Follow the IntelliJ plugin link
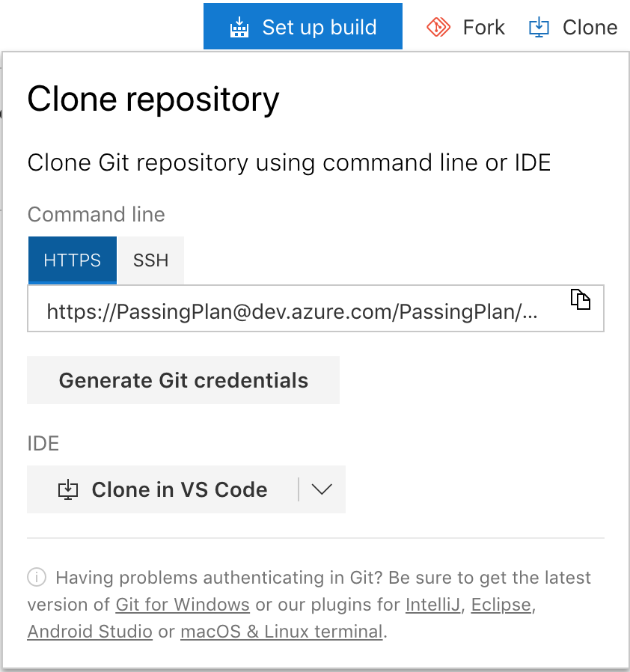 pyautogui.click(x=432, y=604)
